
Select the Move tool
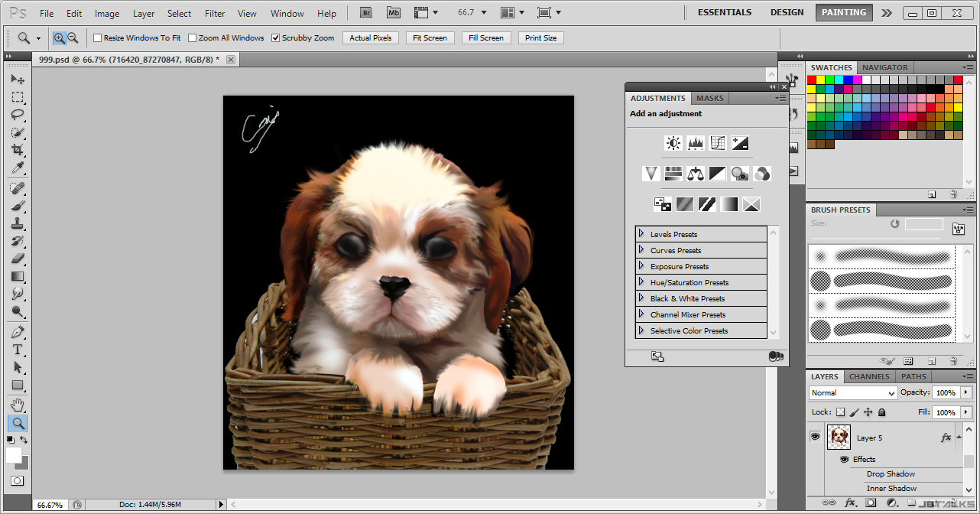18,79
